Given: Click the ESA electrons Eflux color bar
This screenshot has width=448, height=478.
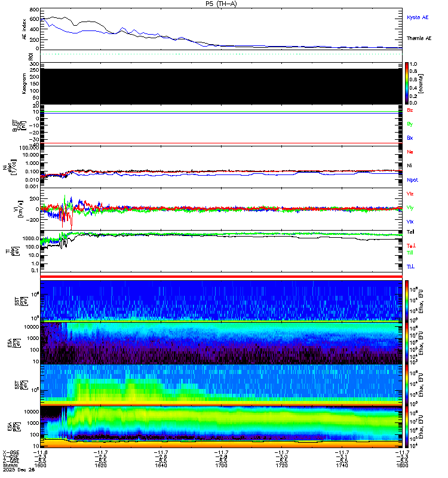Looking at the screenshot, I should 407,427.
